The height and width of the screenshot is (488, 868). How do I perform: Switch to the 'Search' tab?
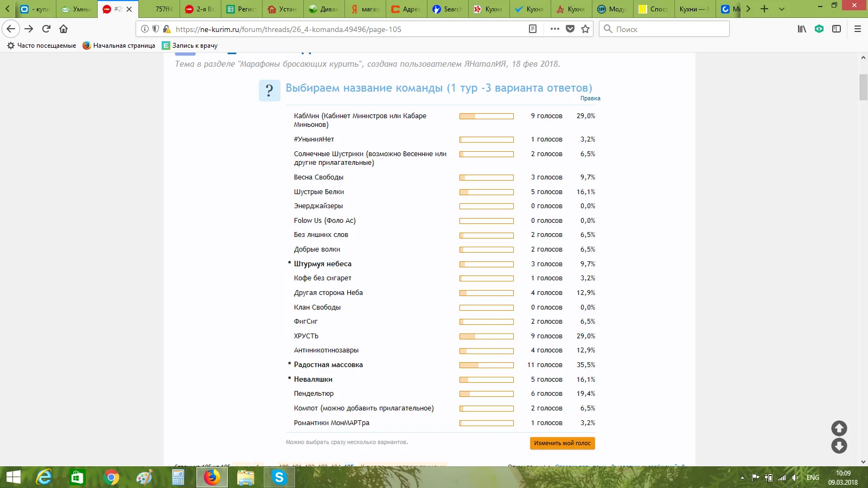tap(448, 9)
